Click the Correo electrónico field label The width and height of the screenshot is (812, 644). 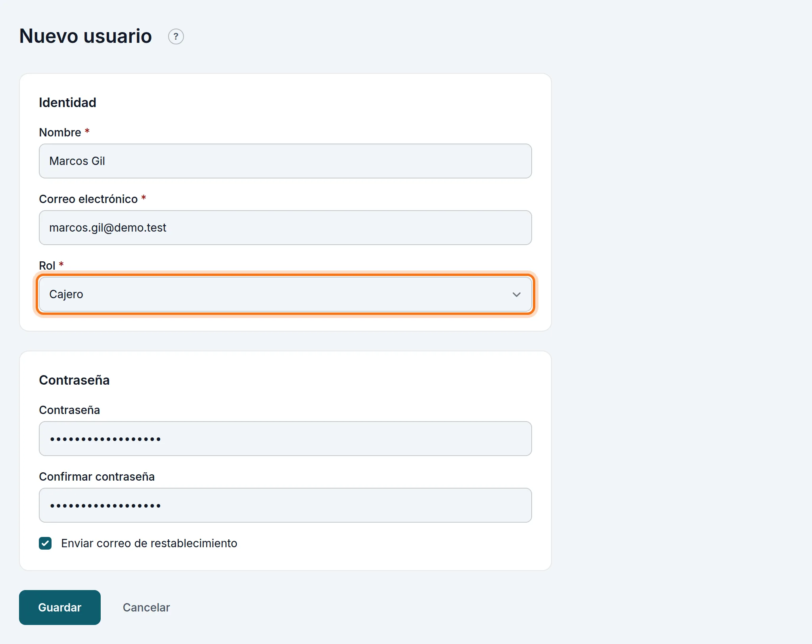[88, 199]
